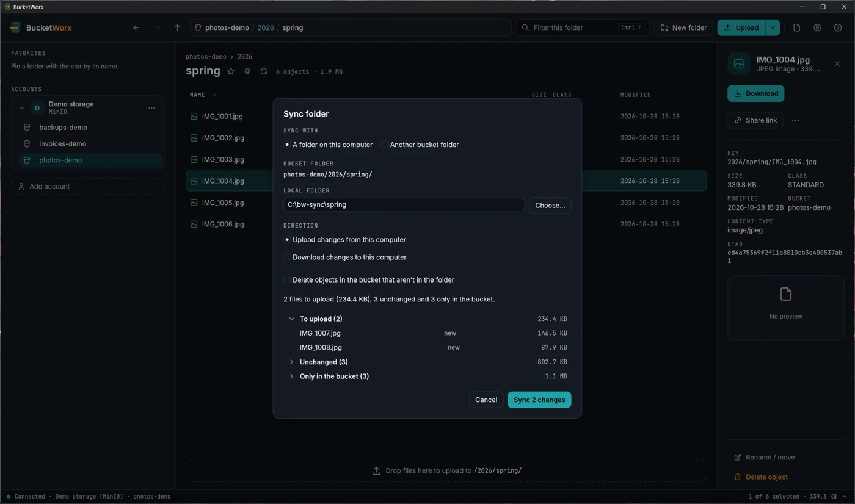Image resolution: width=855 pixels, height=504 pixels.
Task: Click the 2026 breadcrumb in address bar
Action: [266, 27]
